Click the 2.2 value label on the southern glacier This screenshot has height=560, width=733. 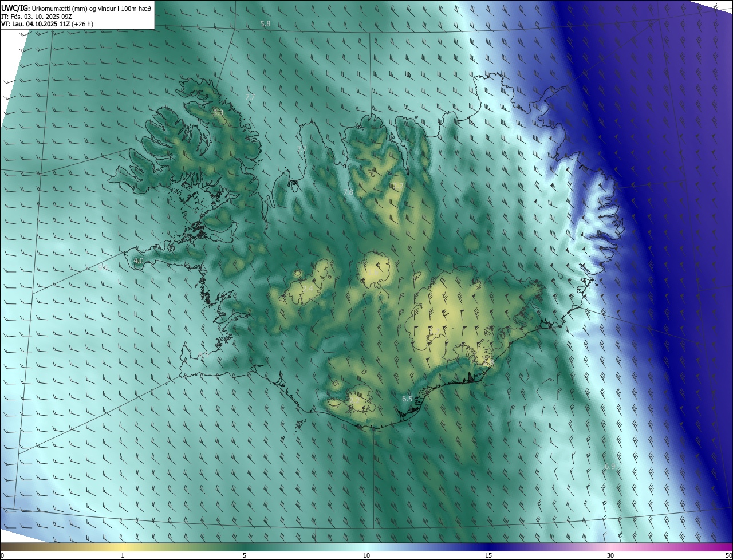pos(355,400)
